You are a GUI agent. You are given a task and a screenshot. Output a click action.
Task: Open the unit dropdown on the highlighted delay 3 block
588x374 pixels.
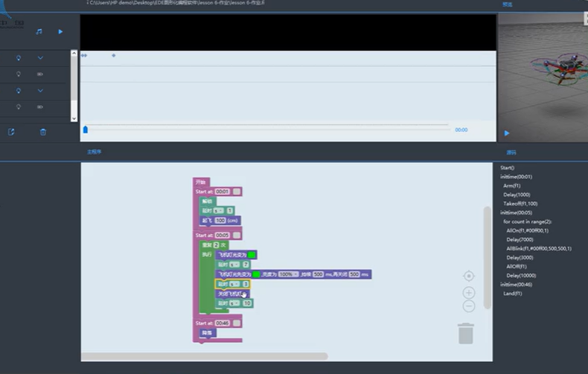pos(234,284)
